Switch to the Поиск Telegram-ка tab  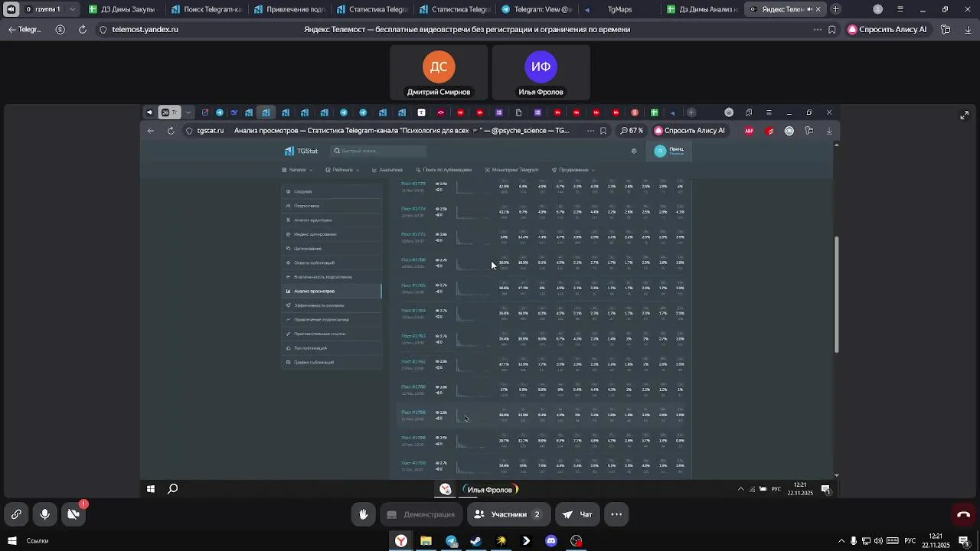pyautogui.click(x=205, y=9)
